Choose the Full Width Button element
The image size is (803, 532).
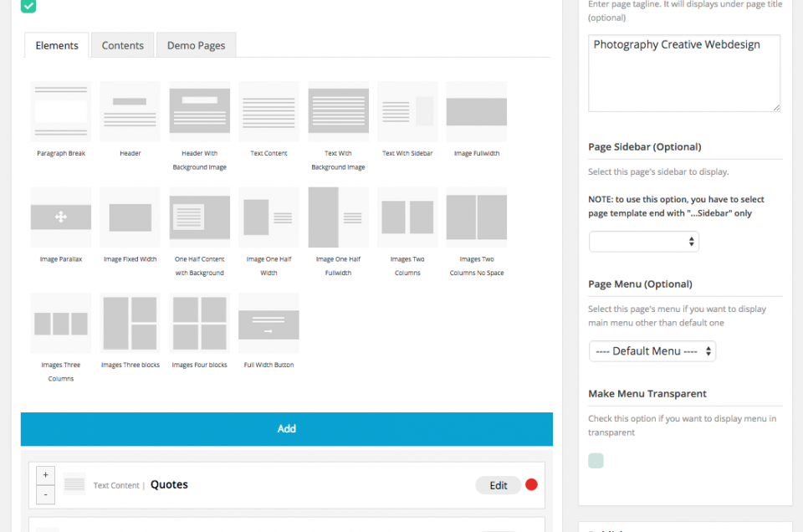coord(269,323)
